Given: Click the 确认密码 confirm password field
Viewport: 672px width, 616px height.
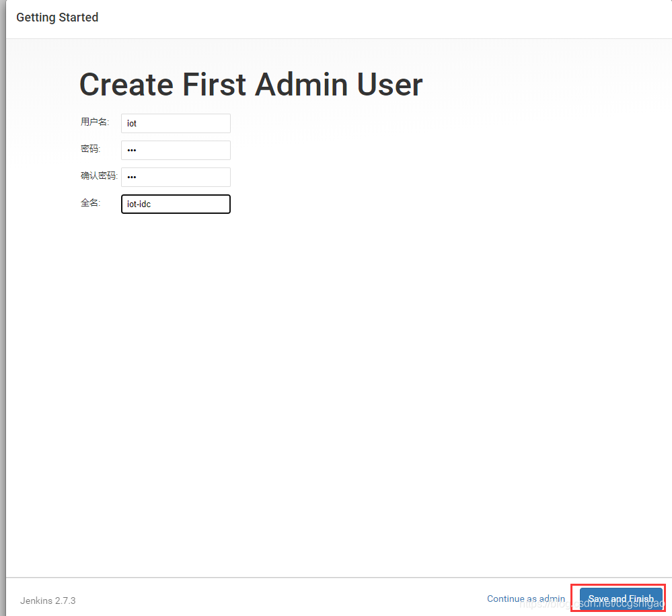Looking at the screenshot, I should (x=176, y=177).
